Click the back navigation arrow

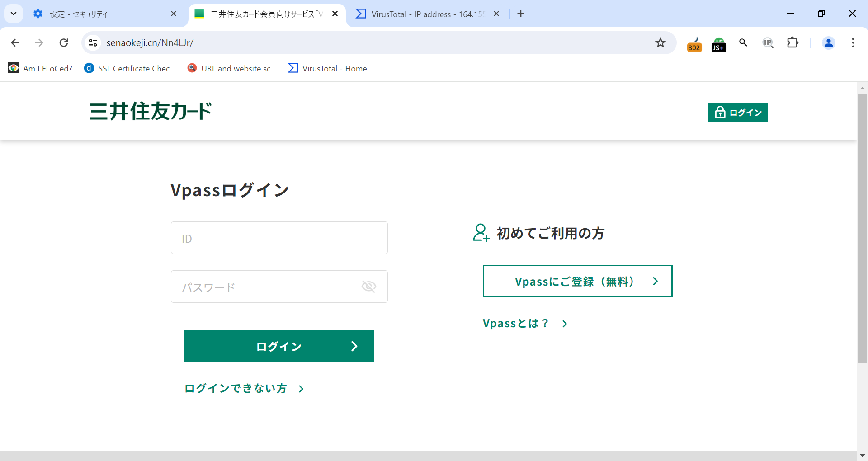(x=15, y=42)
